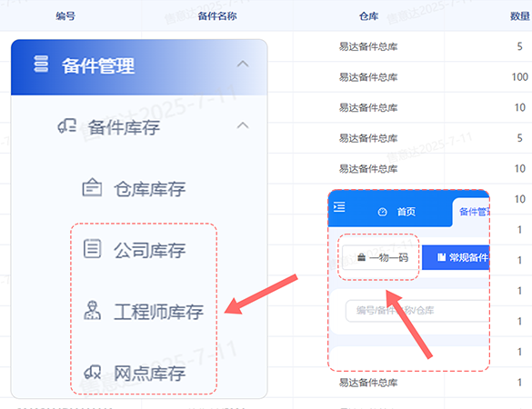Click the 首页 dashboard gauge icon
The width and height of the screenshot is (532, 409).
382,212
